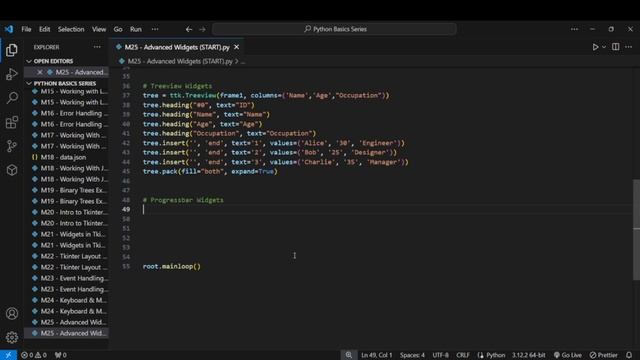Click the '# Treeview Widgets' comment line
The width and height of the screenshot is (640, 360).
[177, 86]
